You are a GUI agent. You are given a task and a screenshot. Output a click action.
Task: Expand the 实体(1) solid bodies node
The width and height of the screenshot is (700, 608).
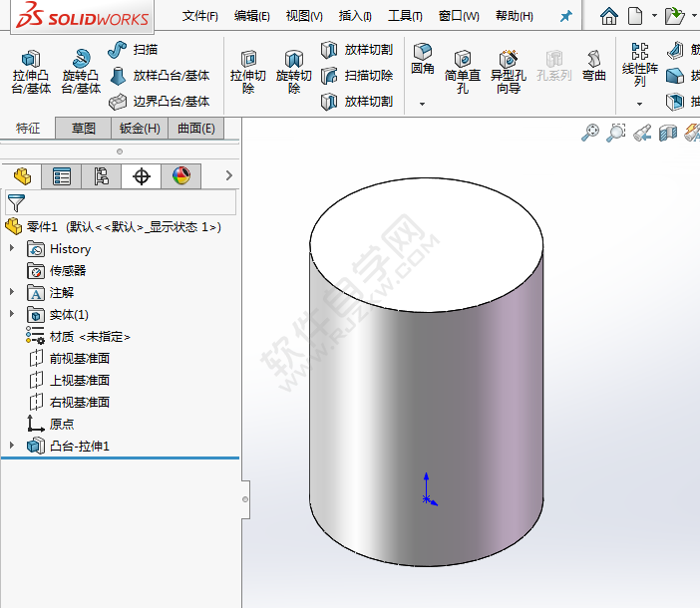pos(12,314)
